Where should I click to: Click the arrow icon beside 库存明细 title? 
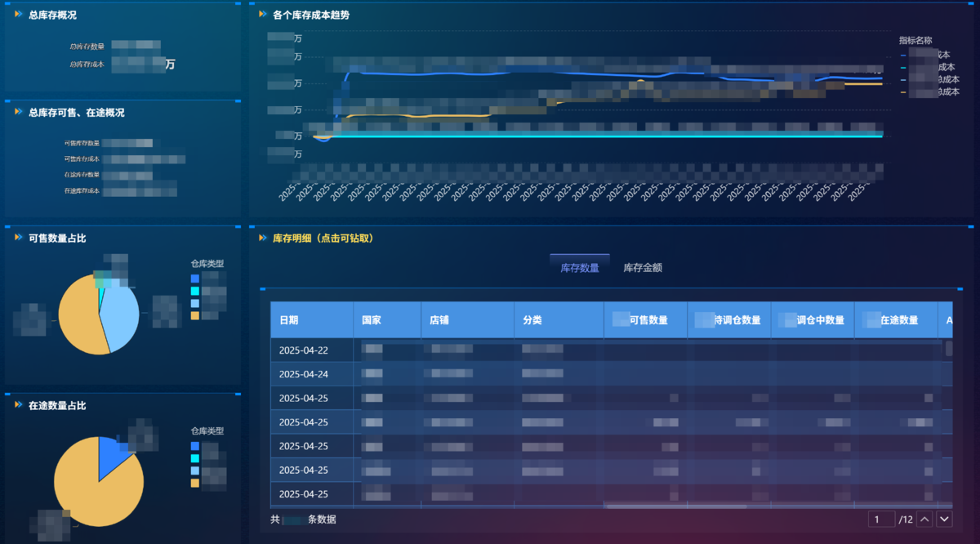point(262,238)
